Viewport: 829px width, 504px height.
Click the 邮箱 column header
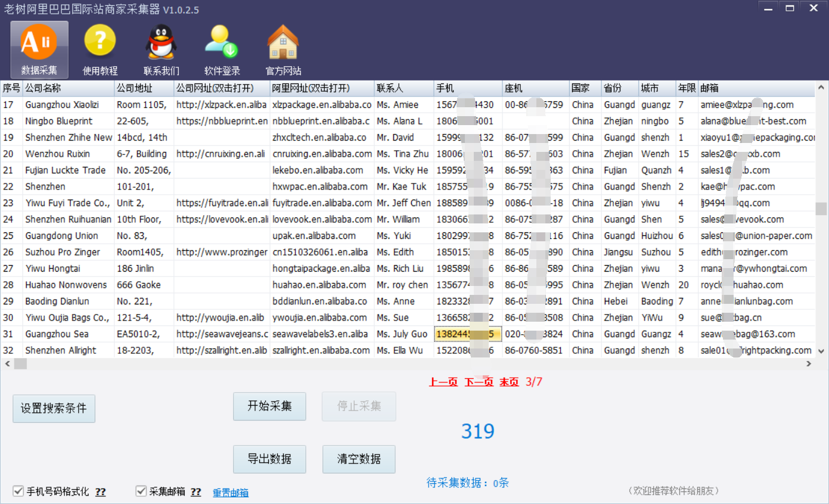[x=756, y=88]
